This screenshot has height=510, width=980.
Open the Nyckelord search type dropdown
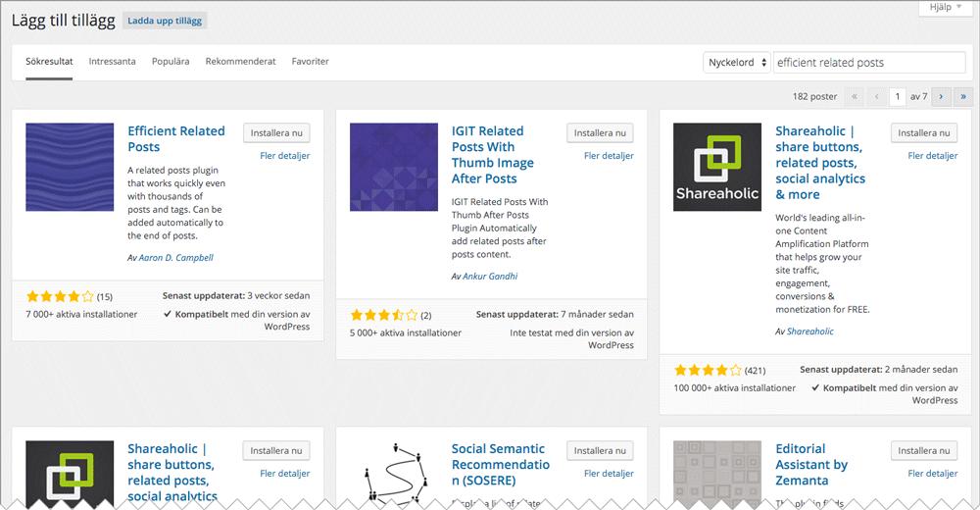pos(737,63)
